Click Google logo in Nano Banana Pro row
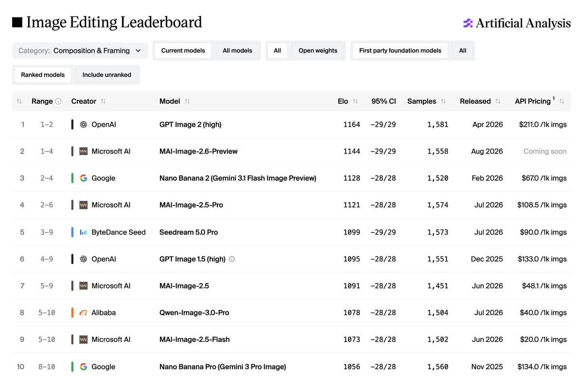 84,367
